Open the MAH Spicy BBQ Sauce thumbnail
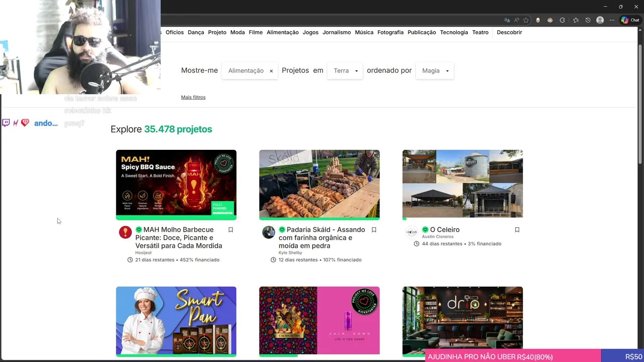 176,184
